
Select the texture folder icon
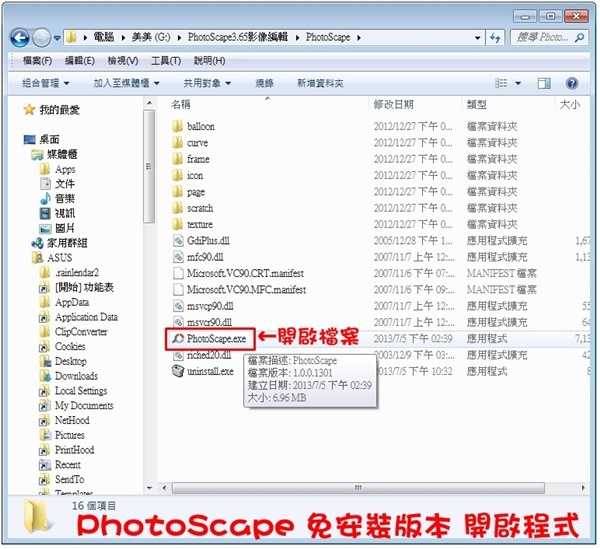click(178, 224)
